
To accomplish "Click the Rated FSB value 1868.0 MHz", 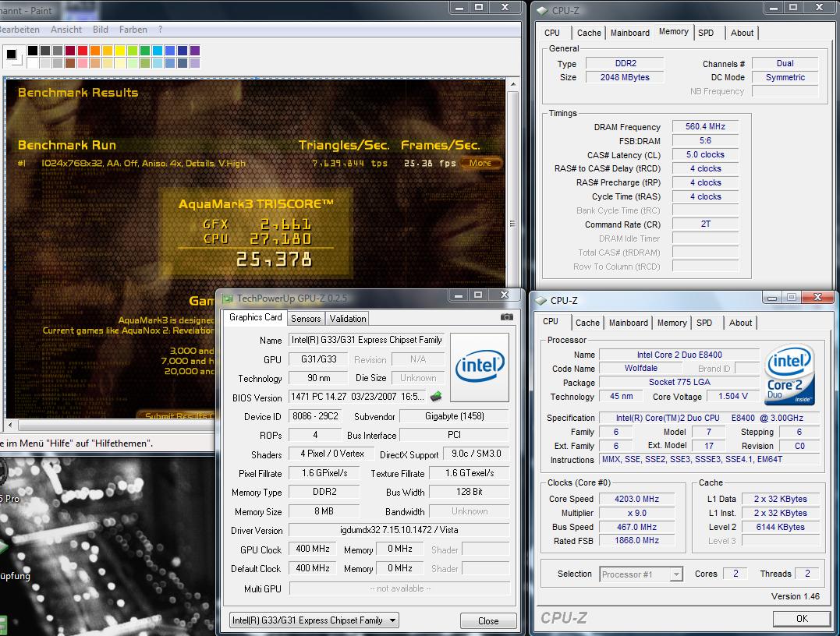I will point(636,540).
